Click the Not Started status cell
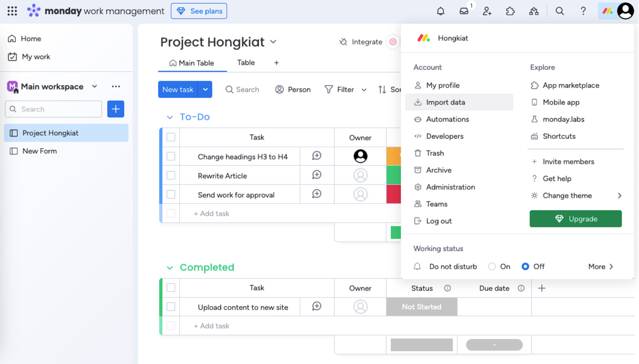The height and width of the screenshot is (364, 639). tap(422, 307)
